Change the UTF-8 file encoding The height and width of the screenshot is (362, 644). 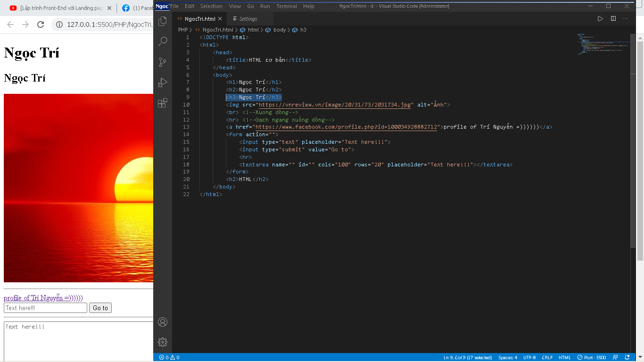point(529,358)
